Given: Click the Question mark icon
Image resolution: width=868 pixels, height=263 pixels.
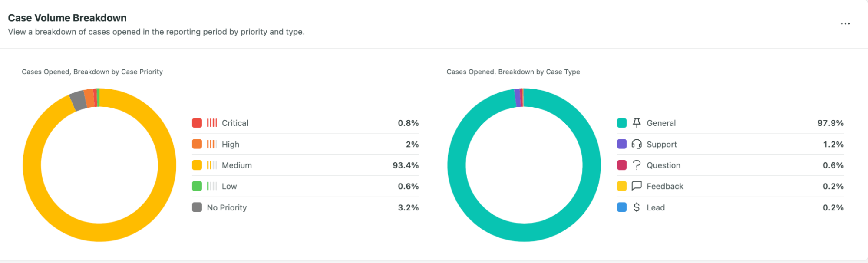Looking at the screenshot, I should 637,165.
